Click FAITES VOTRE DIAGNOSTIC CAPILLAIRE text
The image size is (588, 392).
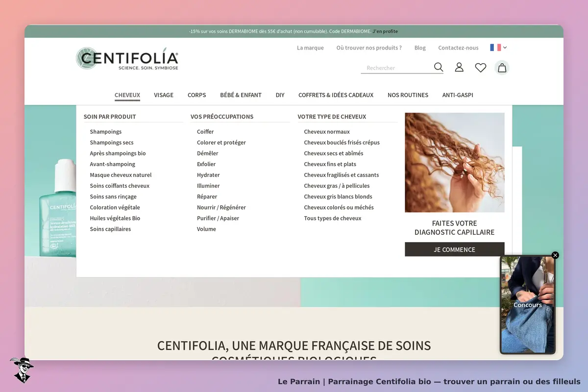point(455,228)
